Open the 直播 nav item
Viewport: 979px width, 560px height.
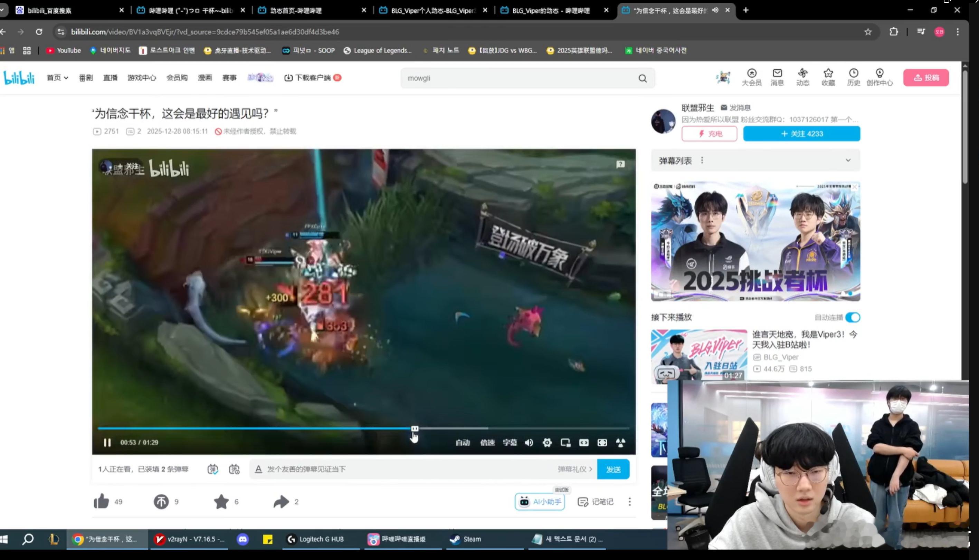[110, 78]
